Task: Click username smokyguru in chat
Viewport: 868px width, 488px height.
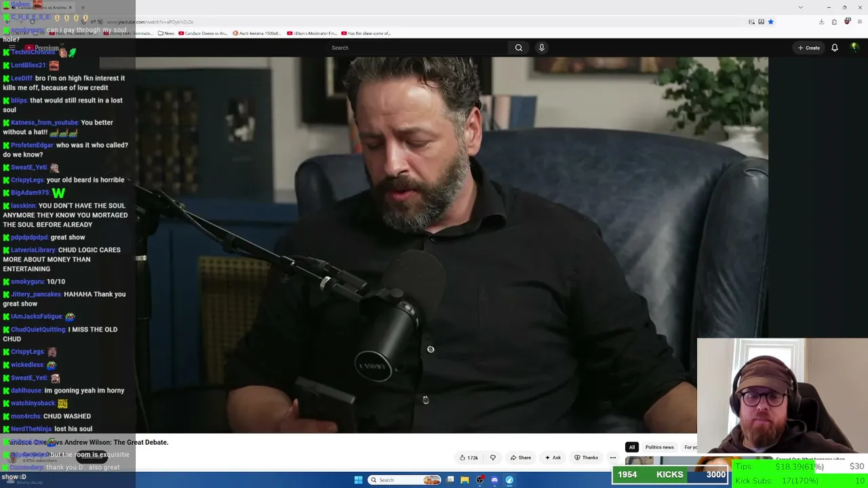Action: (27, 281)
